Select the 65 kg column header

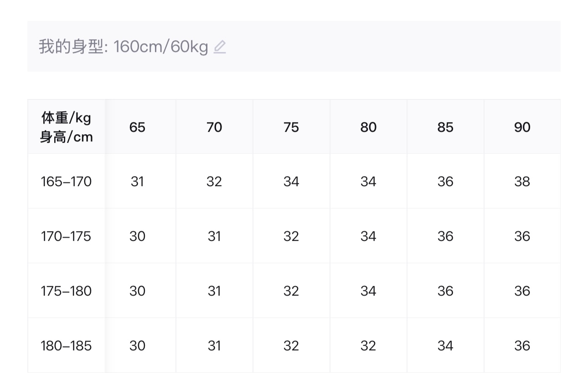[137, 127]
